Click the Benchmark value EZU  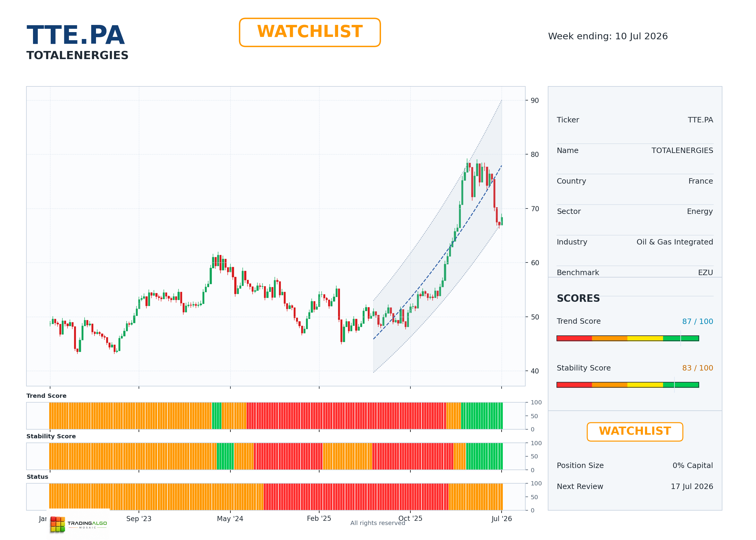click(706, 273)
